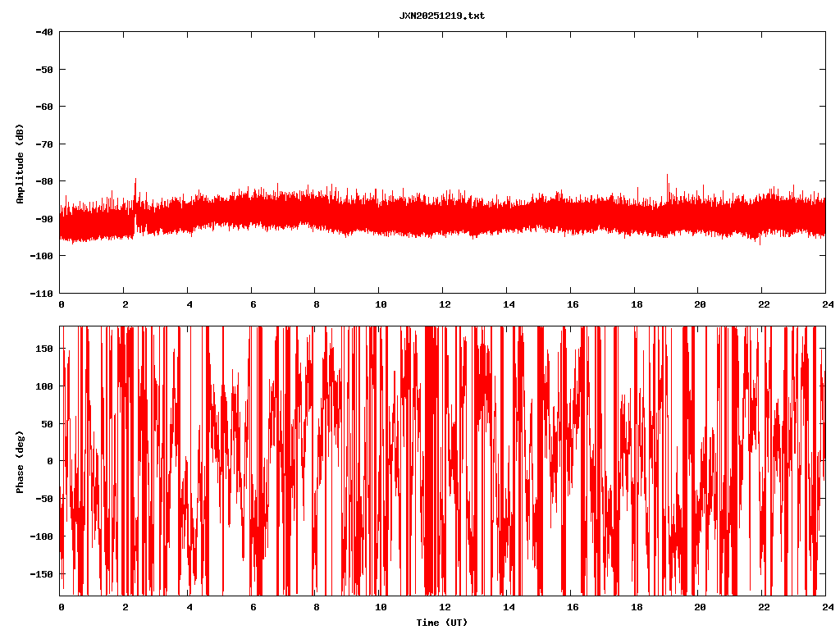Click the Amplitude (dB) axis label
Image resolution: width=840 pixels, height=630 pixels.
coord(20,164)
